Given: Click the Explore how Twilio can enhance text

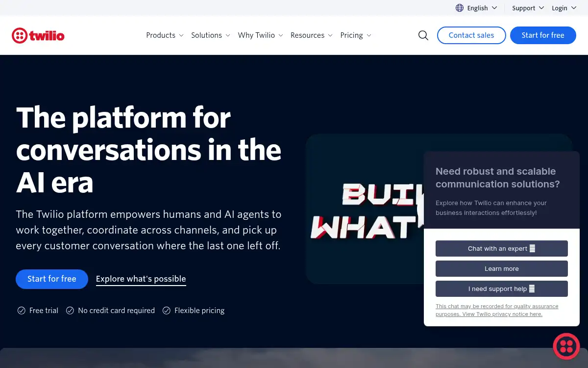Looking at the screenshot, I should click(491, 208).
